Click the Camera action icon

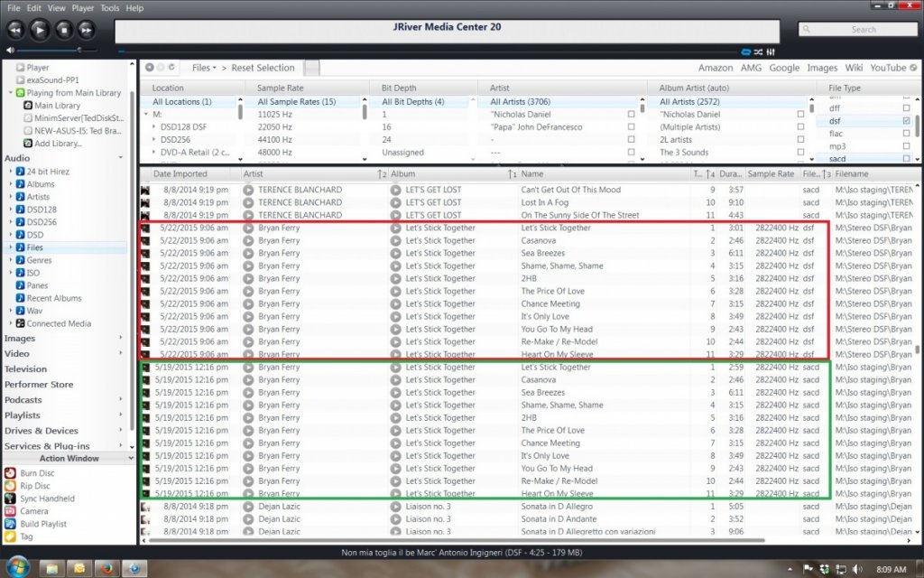click(x=10, y=511)
